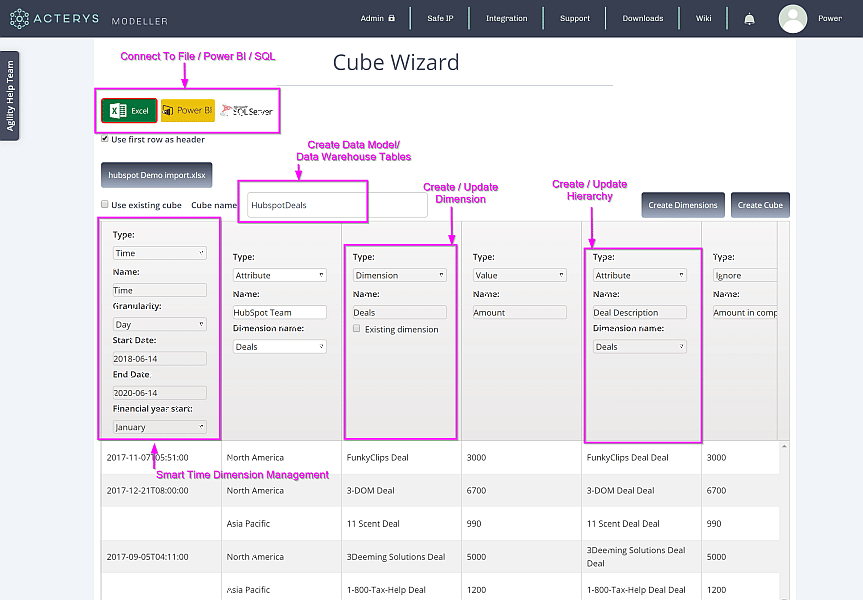Open Financial year start January dropdown
863x600 pixels.
pos(160,427)
